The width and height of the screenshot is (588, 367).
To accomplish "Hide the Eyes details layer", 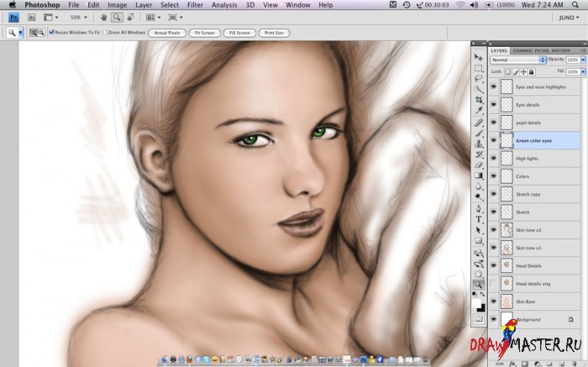I will (493, 104).
